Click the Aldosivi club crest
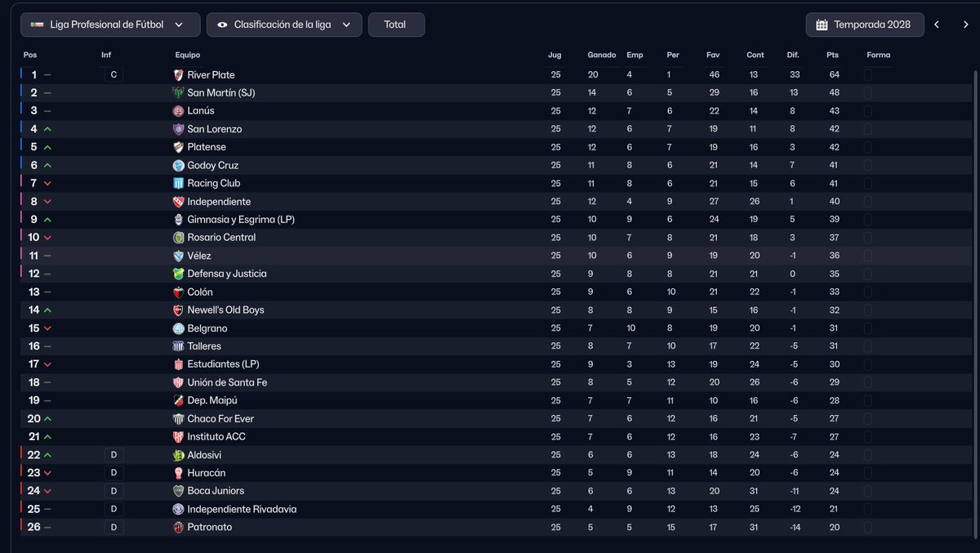Image resolution: width=980 pixels, height=553 pixels. click(x=178, y=455)
